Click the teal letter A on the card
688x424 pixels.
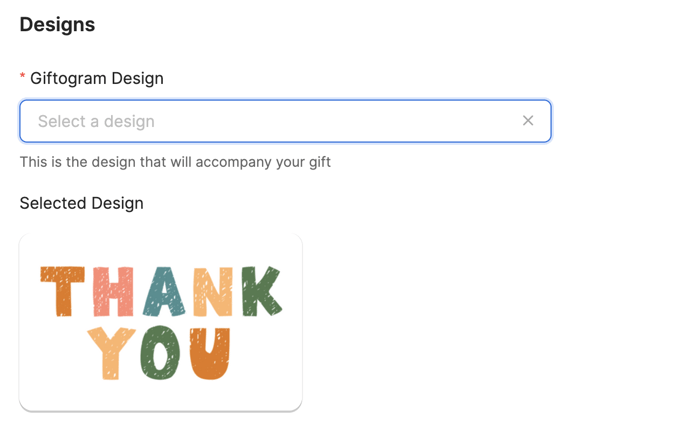[162, 291]
